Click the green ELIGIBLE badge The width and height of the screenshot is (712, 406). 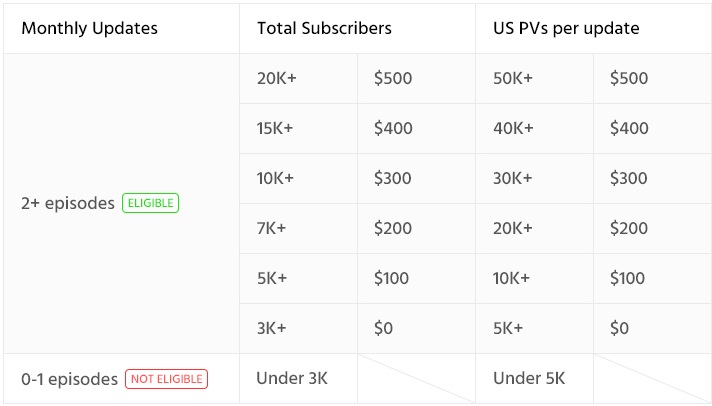pos(150,203)
